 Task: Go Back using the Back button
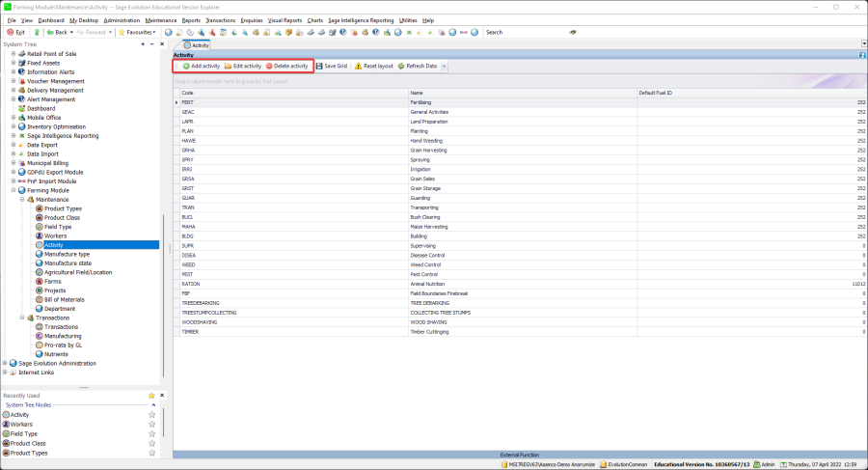(56, 32)
